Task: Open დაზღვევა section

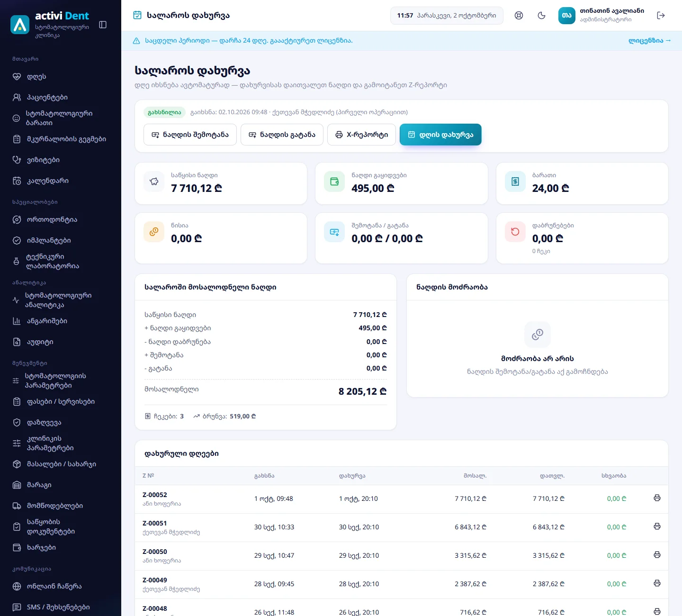Action: pos(61,422)
